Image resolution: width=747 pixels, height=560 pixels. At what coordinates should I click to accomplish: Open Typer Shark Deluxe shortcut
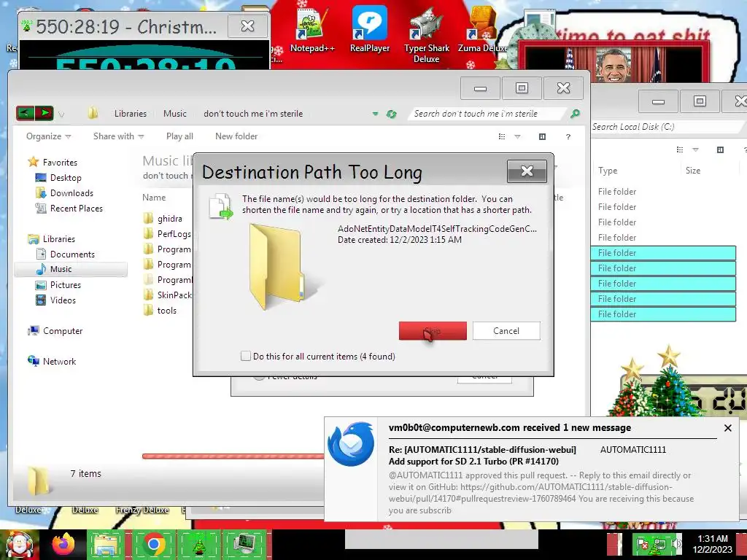click(x=426, y=35)
